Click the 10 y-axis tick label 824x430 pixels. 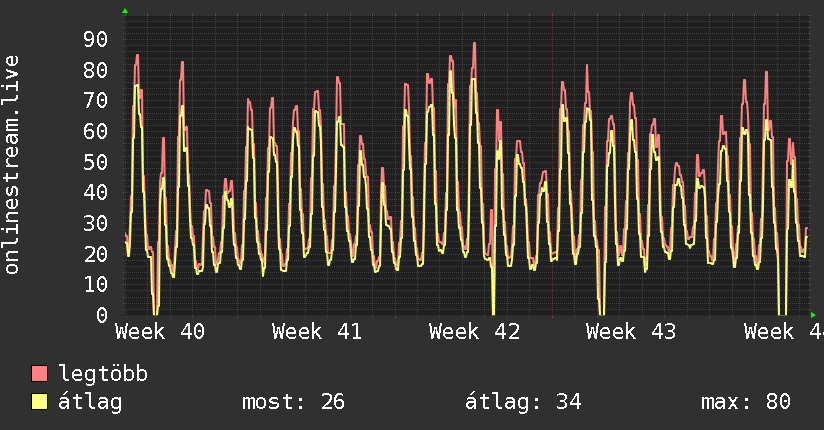click(96, 284)
